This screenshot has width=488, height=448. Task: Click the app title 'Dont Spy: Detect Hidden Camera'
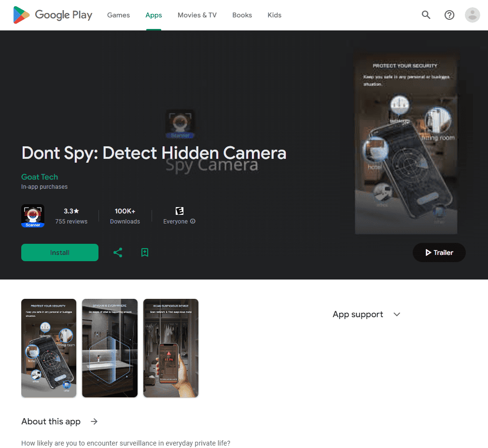coord(154,153)
